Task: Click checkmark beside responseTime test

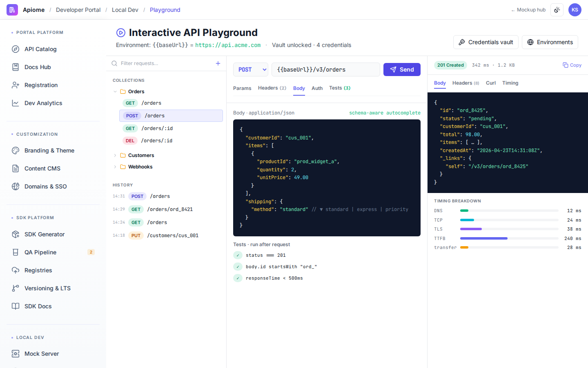Action: [238, 278]
